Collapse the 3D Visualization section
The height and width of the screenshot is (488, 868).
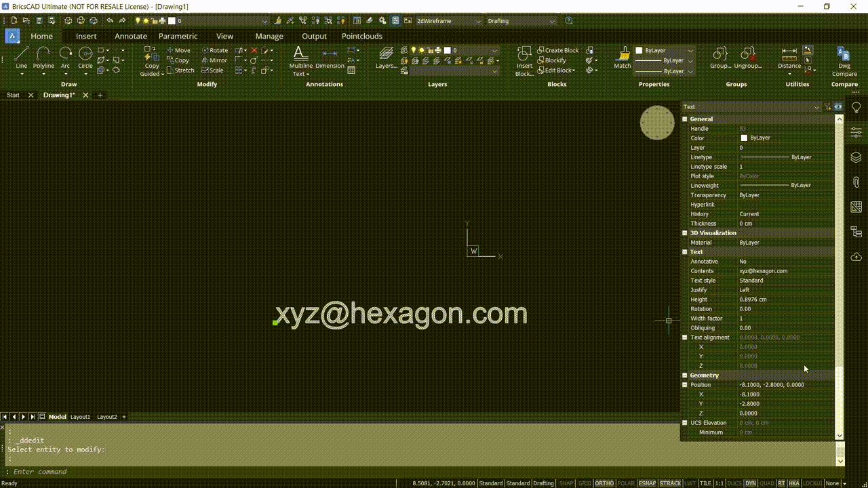click(x=685, y=233)
